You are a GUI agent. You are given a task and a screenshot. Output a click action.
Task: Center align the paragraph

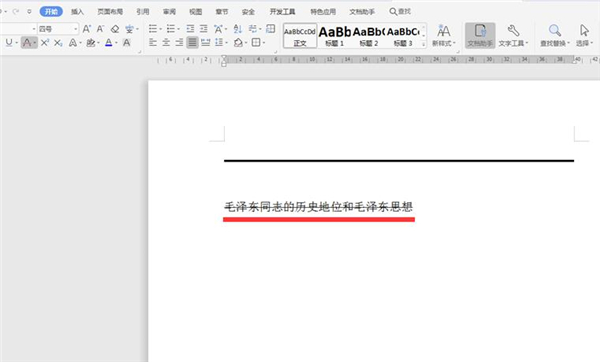pos(166,42)
